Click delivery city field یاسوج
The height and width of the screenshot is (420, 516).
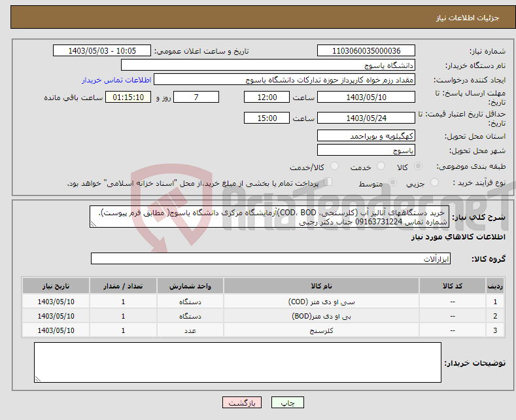pos(366,150)
